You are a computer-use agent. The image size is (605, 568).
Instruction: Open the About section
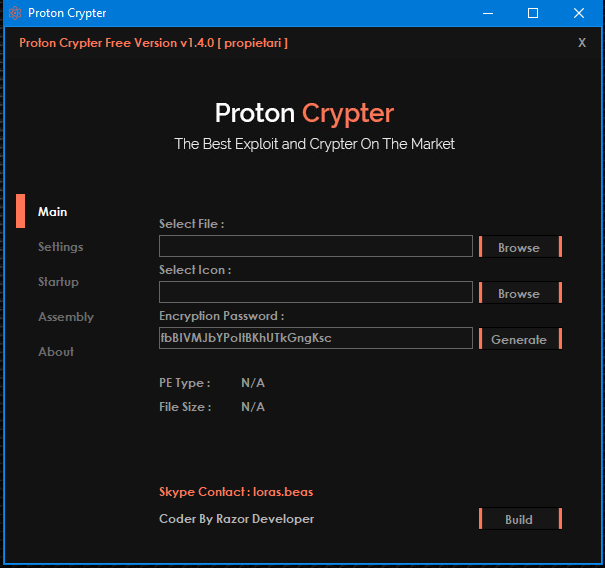tap(56, 352)
